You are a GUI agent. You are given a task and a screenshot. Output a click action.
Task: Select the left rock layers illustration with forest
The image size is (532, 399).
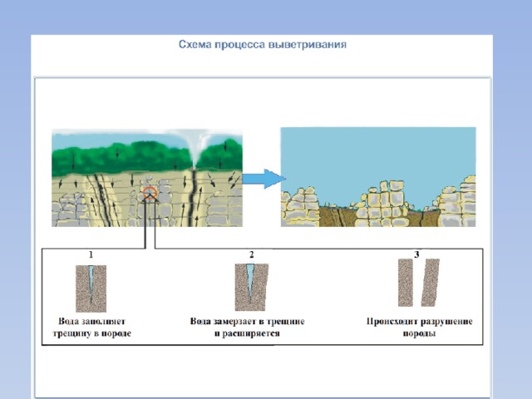[147, 178]
